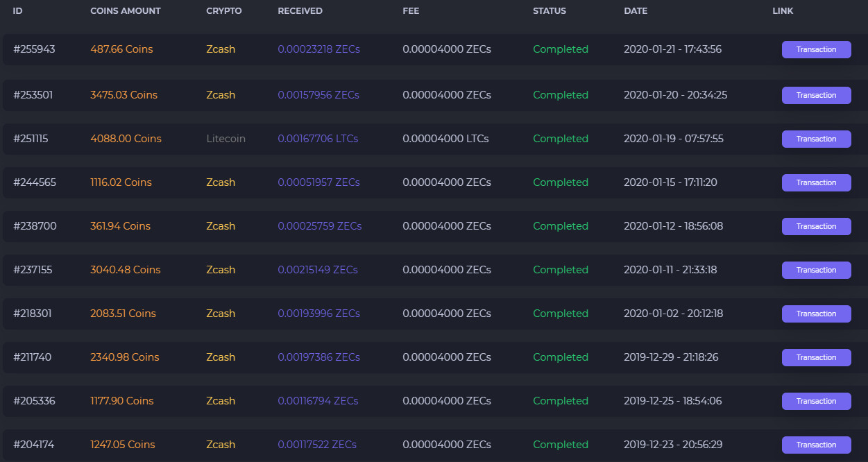Click Transaction button for Litecoin withdrawal #251115

click(816, 139)
